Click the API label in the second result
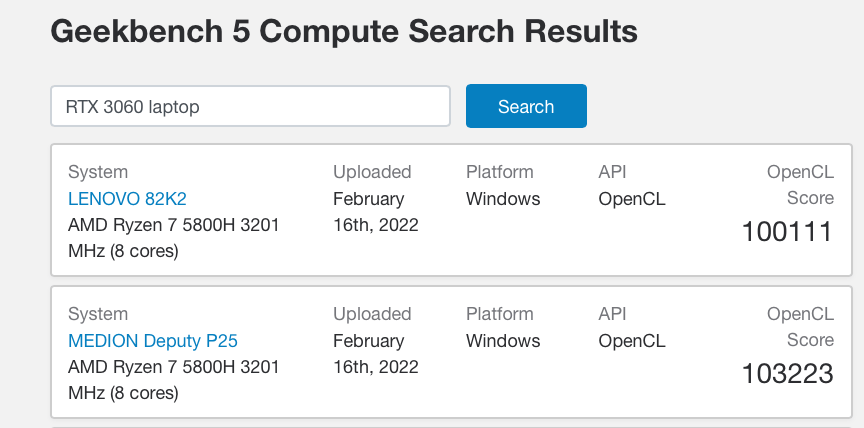 (612, 314)
